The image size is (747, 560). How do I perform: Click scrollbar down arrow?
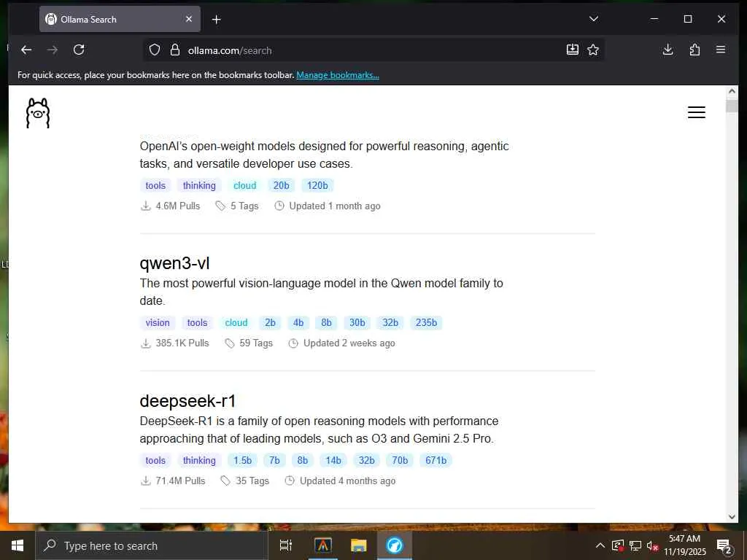pos(732,517)
